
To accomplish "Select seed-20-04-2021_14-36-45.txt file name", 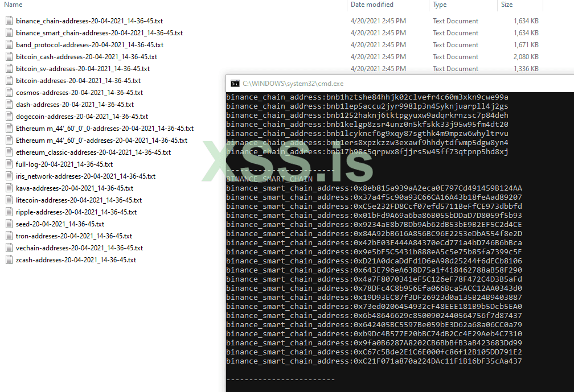I will (60, 224).
